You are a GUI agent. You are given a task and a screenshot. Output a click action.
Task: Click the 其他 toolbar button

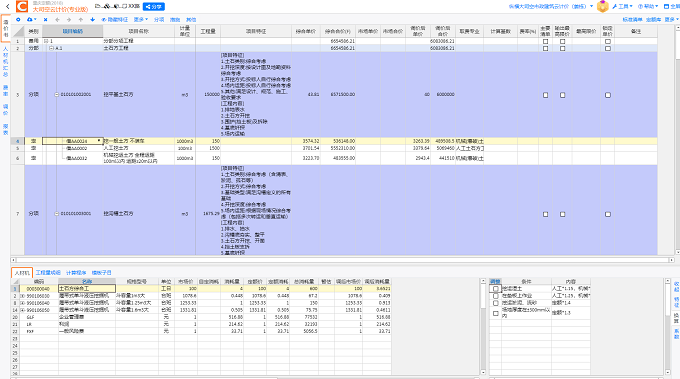click(191, 20)
